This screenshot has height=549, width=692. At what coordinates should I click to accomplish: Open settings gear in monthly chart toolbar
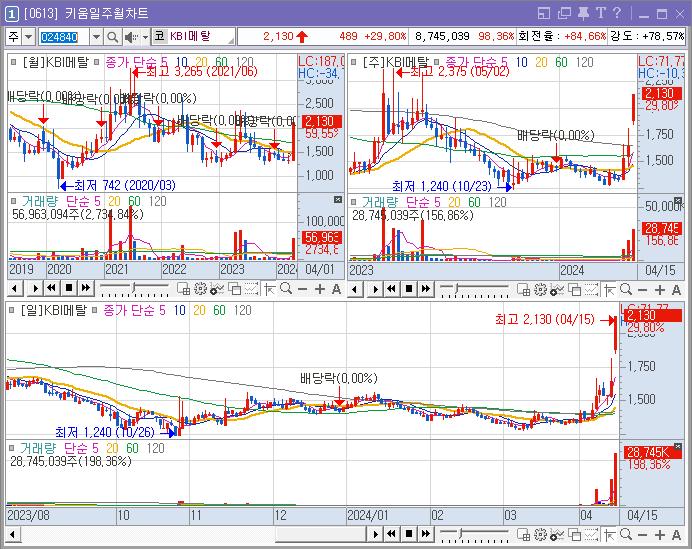click(200, 289)
